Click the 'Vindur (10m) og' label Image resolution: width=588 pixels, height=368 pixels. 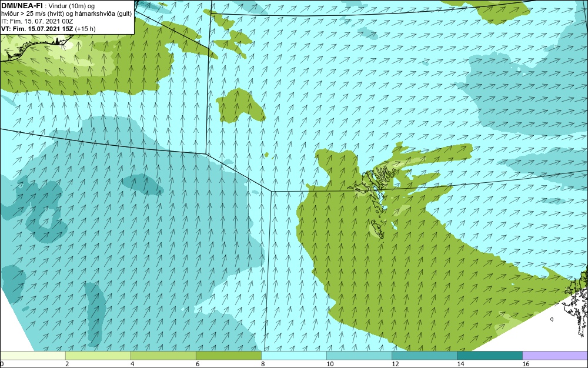tap(72, 6)
